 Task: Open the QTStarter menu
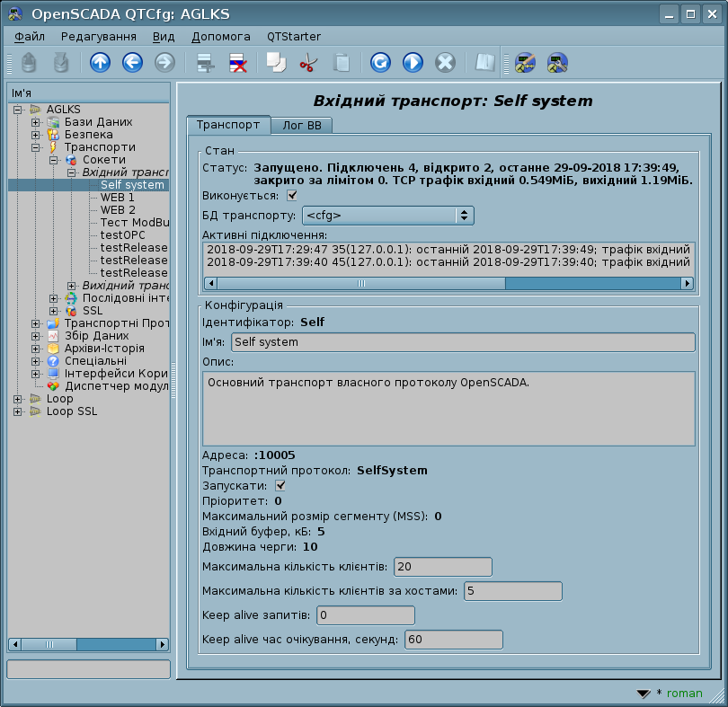(293, 37)
